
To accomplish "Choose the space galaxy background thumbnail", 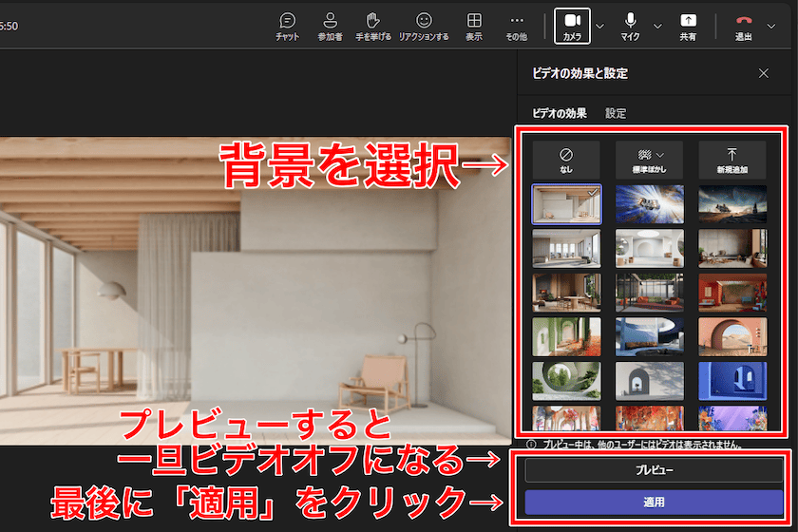I will tap(649, 203).
